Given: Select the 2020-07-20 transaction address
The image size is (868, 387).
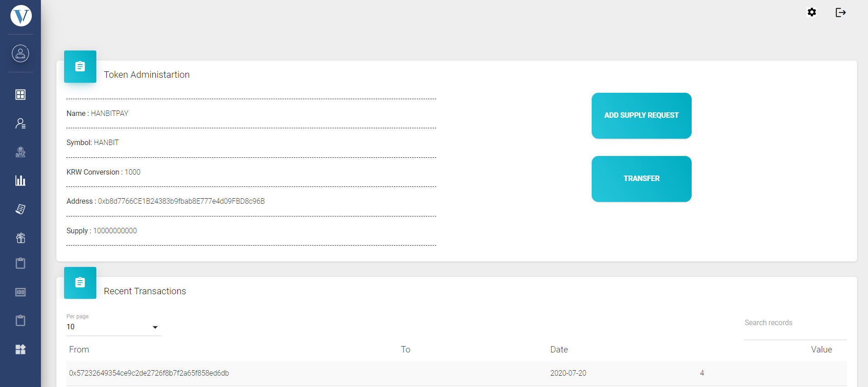Looking at the screenshot, I should 149,373.
